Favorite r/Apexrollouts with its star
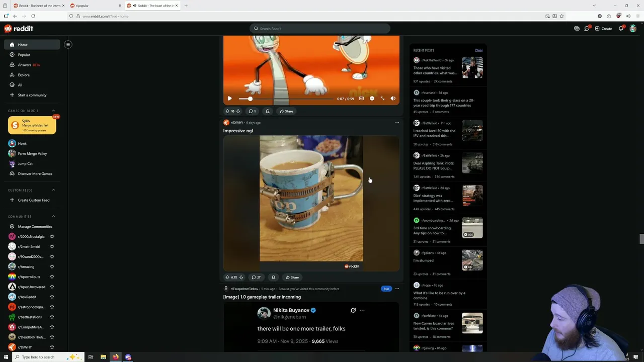 (52, 277)
